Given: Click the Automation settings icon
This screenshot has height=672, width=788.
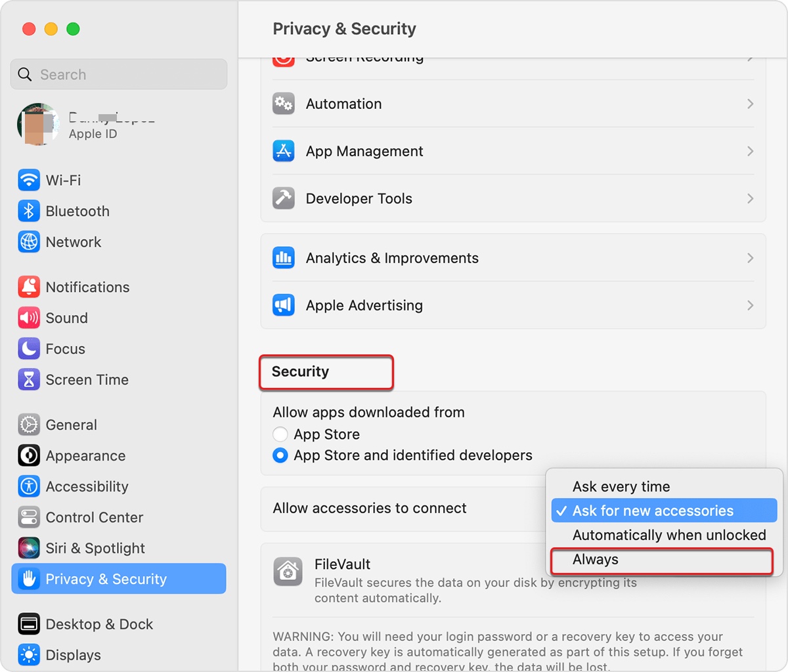Looking at the screenshot, I should [283, 103].
